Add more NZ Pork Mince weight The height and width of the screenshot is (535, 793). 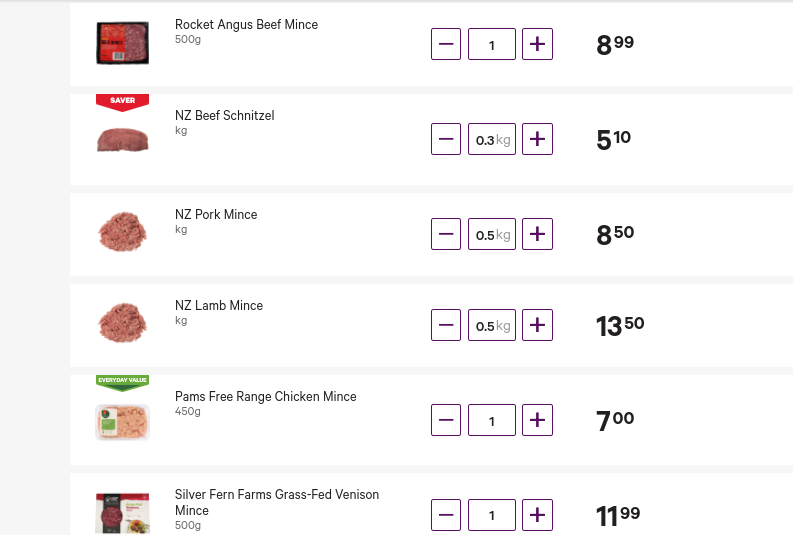point(537,234)
